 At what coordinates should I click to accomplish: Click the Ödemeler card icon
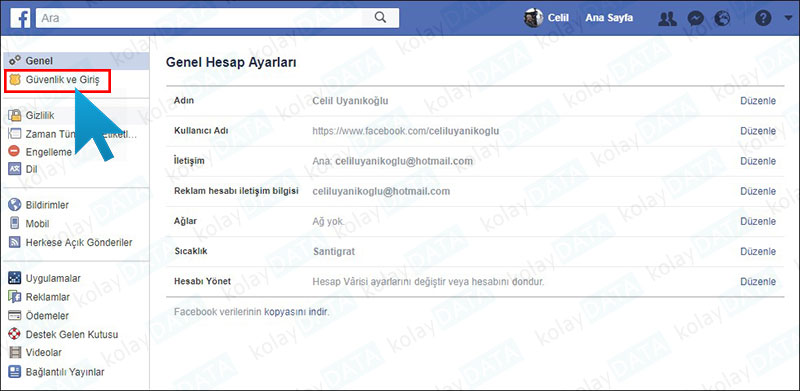point(15,316)
